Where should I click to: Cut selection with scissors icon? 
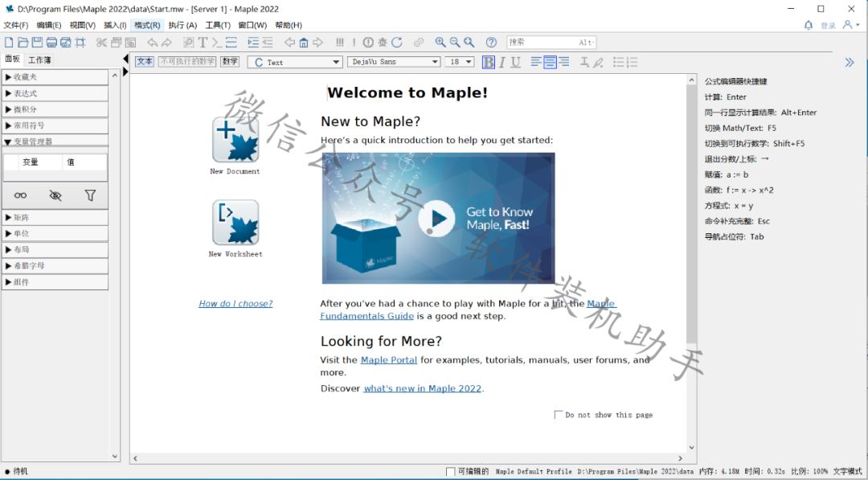pyautogui.click(x=101, y=42)
